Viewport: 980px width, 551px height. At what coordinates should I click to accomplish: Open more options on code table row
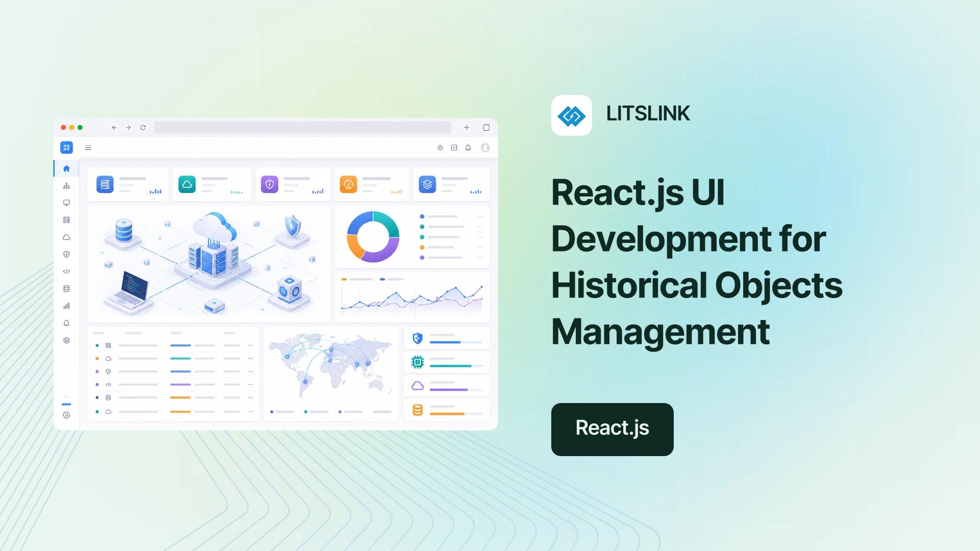251,385
